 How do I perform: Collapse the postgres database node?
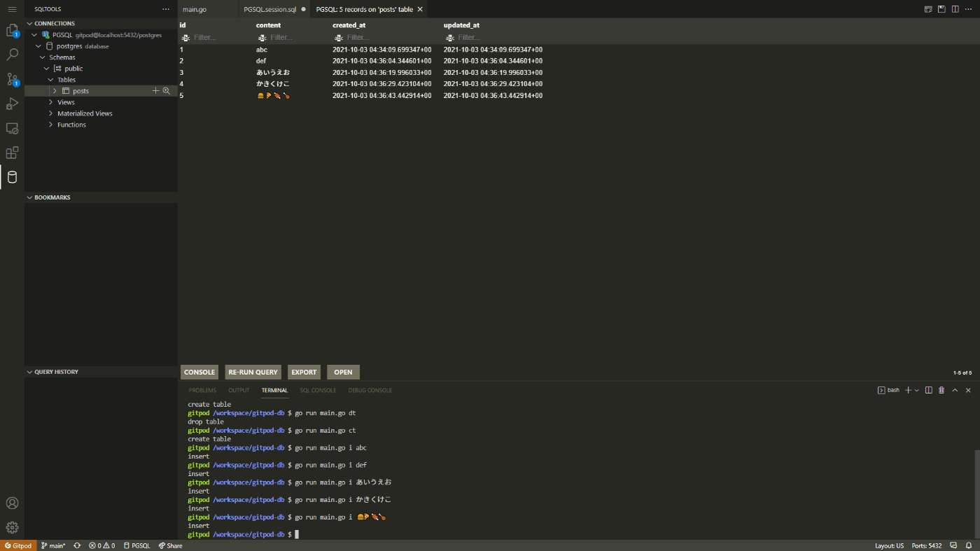click(x=39, y=46)
